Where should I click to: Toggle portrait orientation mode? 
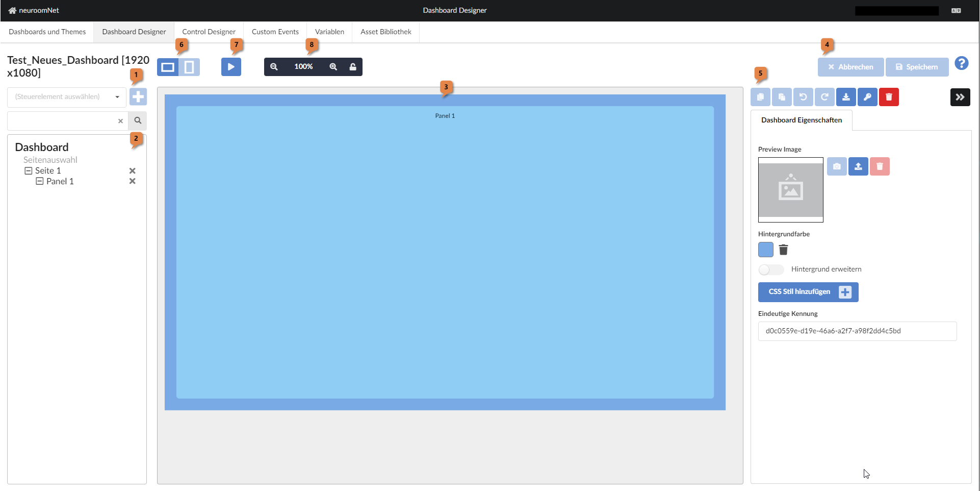(189, 66)
